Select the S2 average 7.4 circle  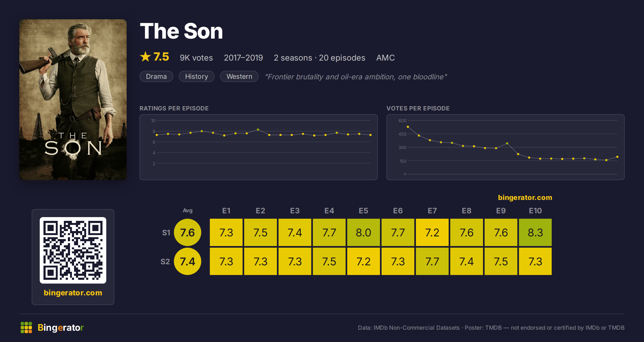point(188,261)
